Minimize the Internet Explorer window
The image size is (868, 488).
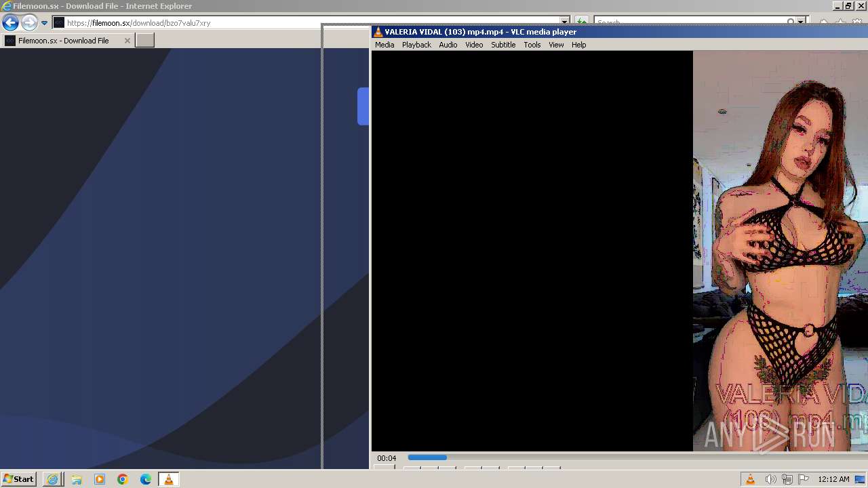click(837, 6)
